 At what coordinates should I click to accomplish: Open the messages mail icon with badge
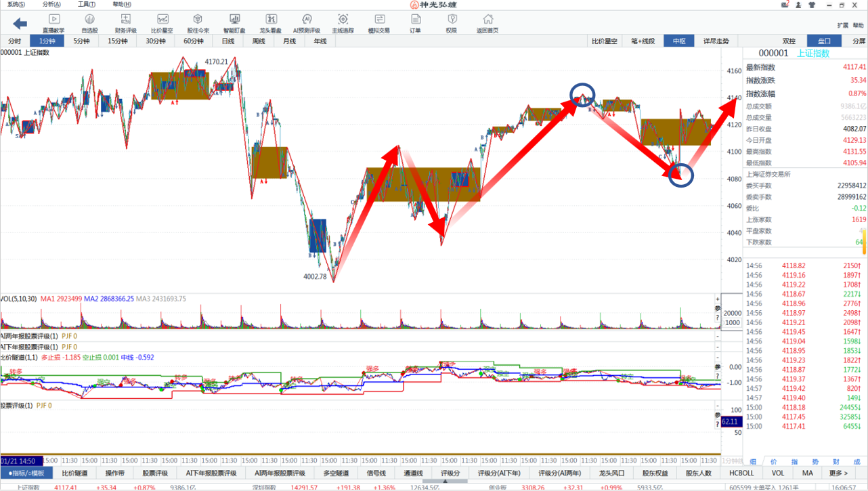[x=785, y=5]
